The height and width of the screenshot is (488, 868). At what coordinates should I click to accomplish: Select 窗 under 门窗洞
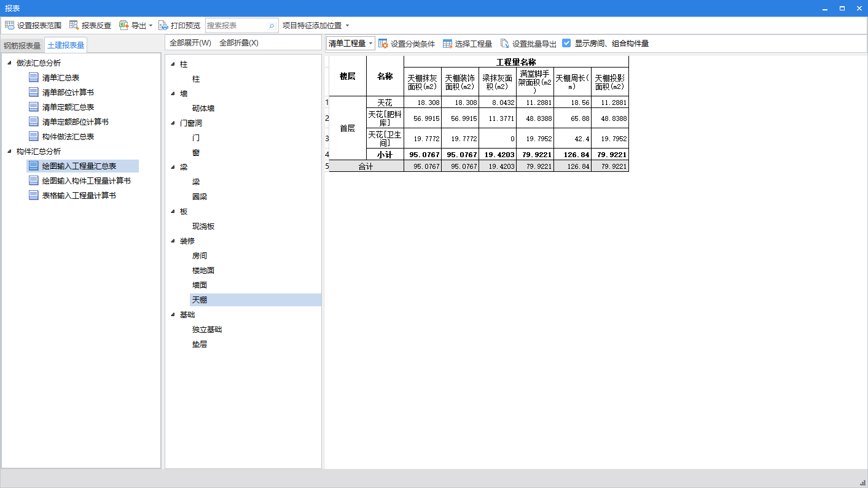[196, 152]
